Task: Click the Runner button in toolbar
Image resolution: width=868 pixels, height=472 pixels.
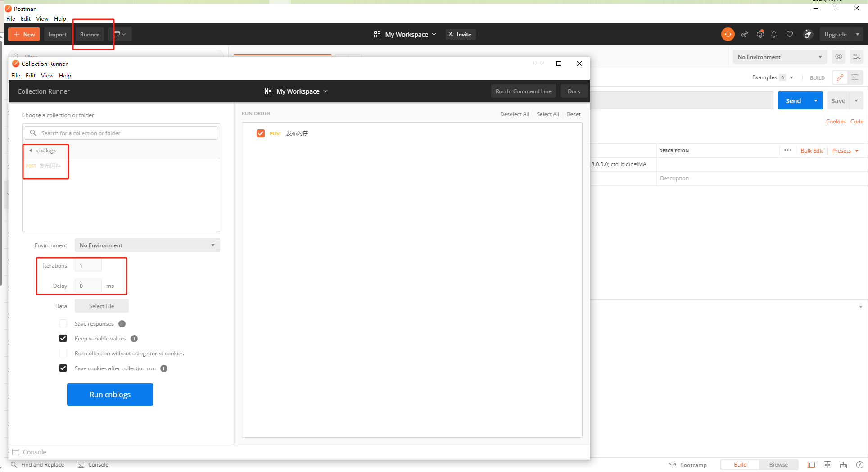Action: (90, 34)
